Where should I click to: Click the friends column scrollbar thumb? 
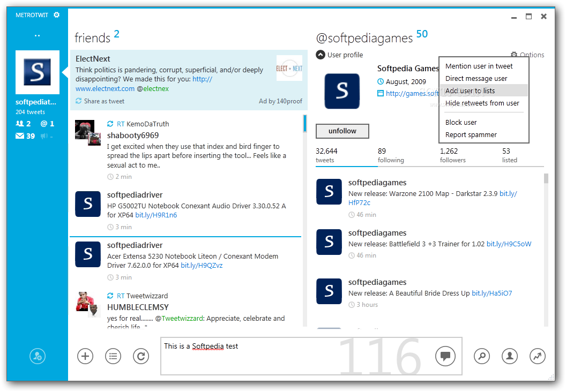click(305, 123)
